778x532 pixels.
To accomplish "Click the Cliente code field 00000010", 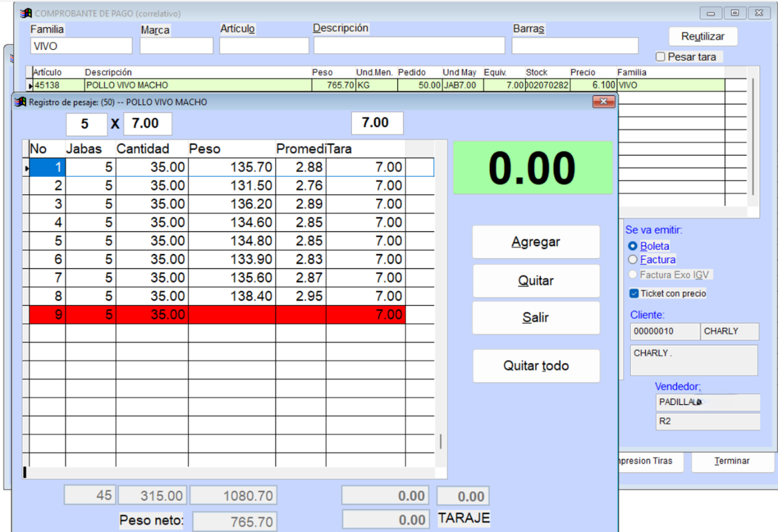I will coord(664,331).
